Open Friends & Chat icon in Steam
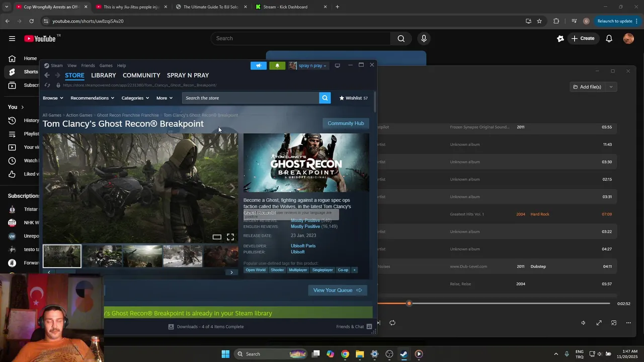This screenshot has width=644, height=362. [x=369, y=327]
